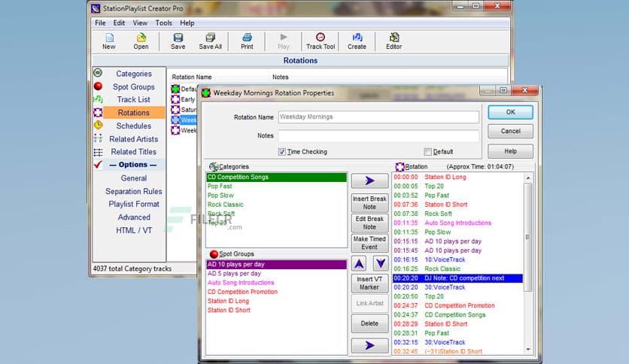The width and height of the screenshot is (629, 364).
Task: Click the bottom add-spot-group right arrow button
Action: click(x=369, y=345)
